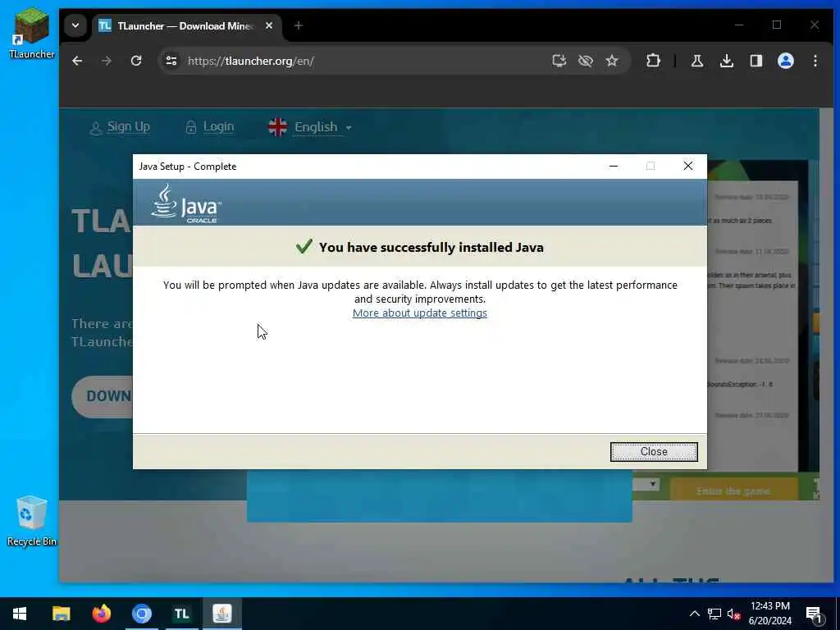Click Sign Up on TLauncher site
Viewport: 840px width, 630px height.
pos(120,127)
